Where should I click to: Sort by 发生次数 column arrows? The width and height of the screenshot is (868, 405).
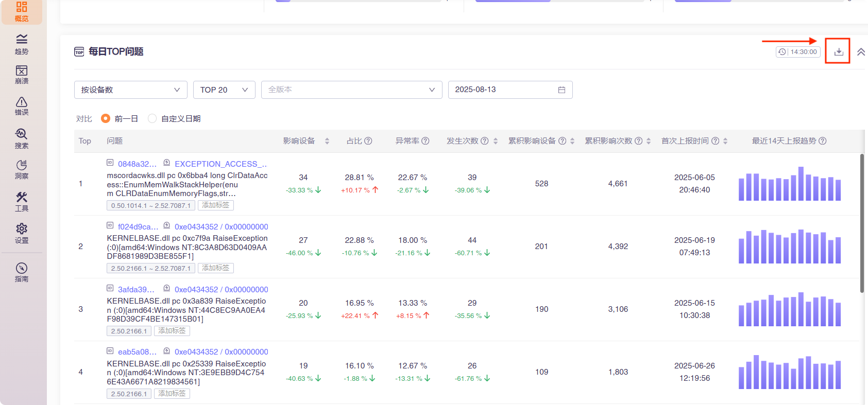[496, 141]
